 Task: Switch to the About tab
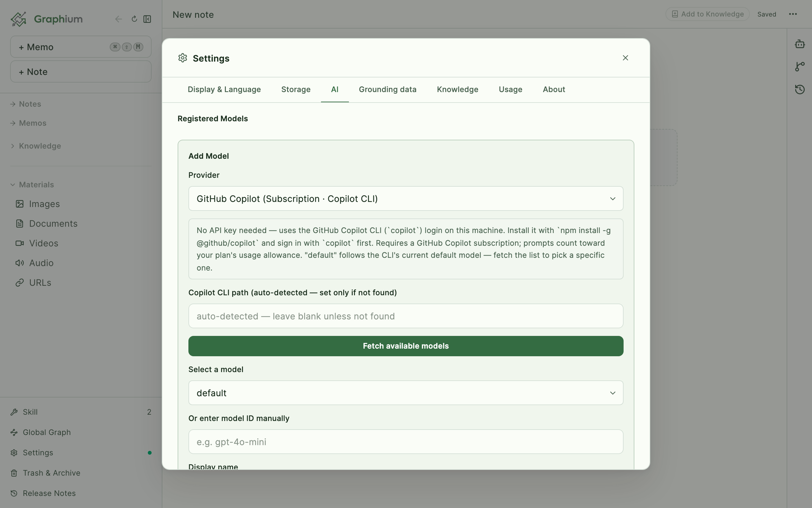(x=554, y=89)
